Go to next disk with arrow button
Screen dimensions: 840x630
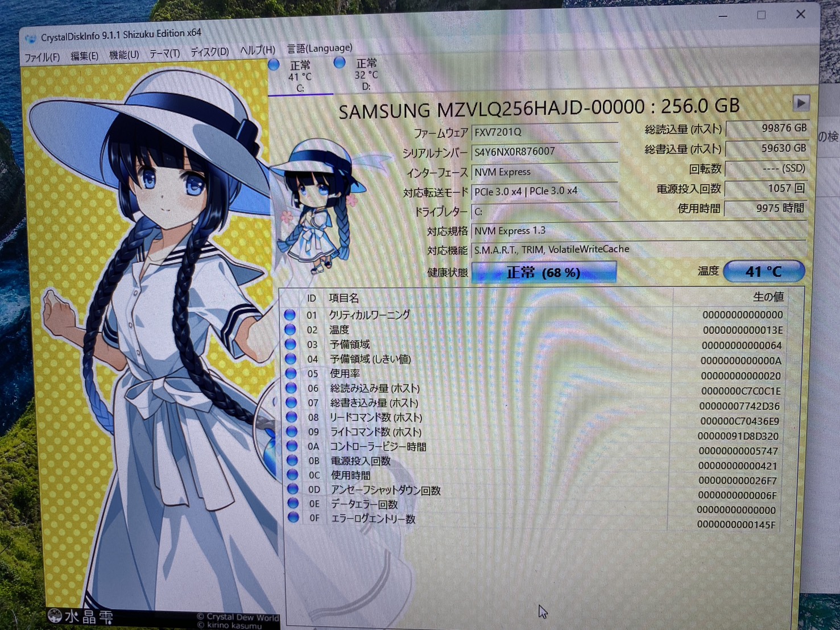pos(801,103)
